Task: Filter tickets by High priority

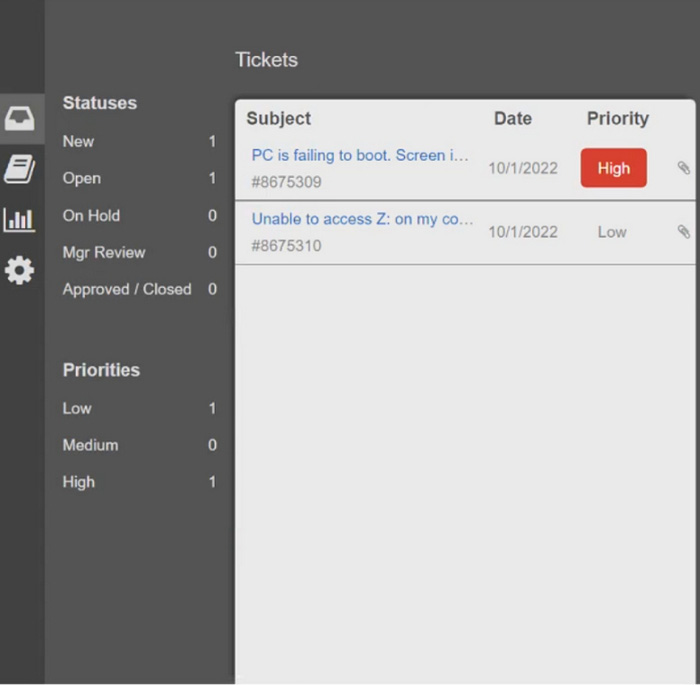Action: 140,482
